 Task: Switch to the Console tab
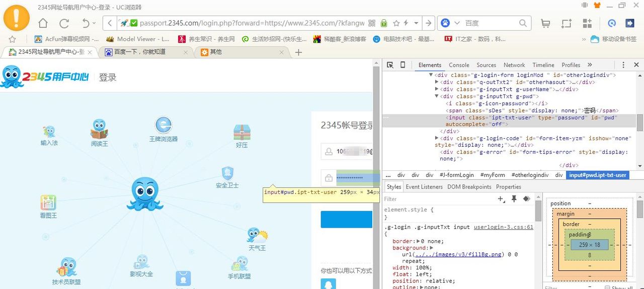[459, 65]
